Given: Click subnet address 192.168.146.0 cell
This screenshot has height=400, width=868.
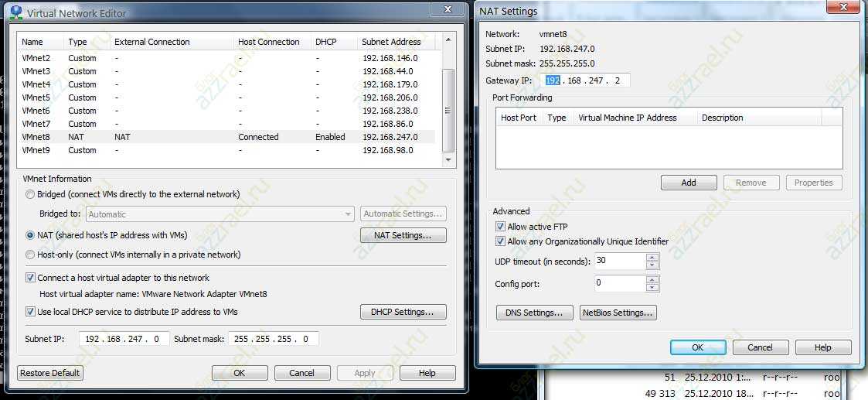Looking at the screenshot, I should point(390,57).
